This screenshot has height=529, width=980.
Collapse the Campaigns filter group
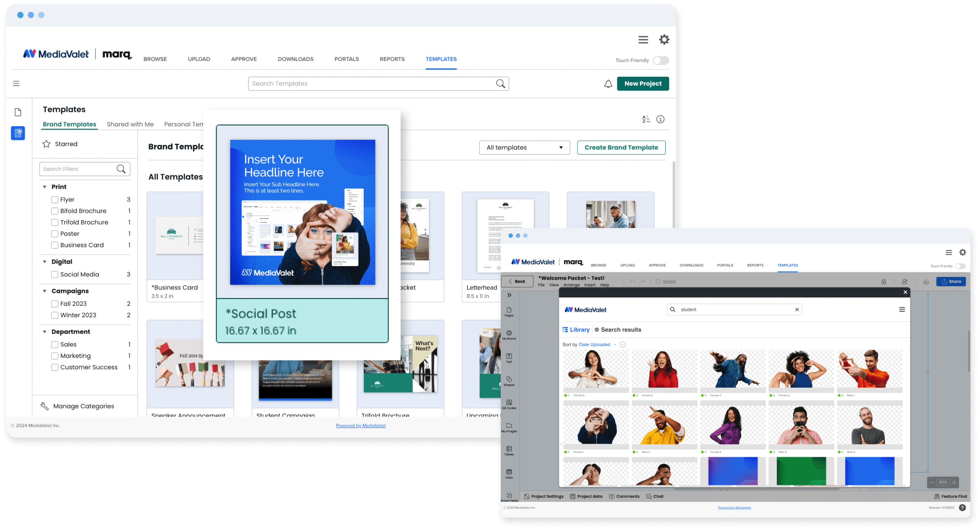44,291
